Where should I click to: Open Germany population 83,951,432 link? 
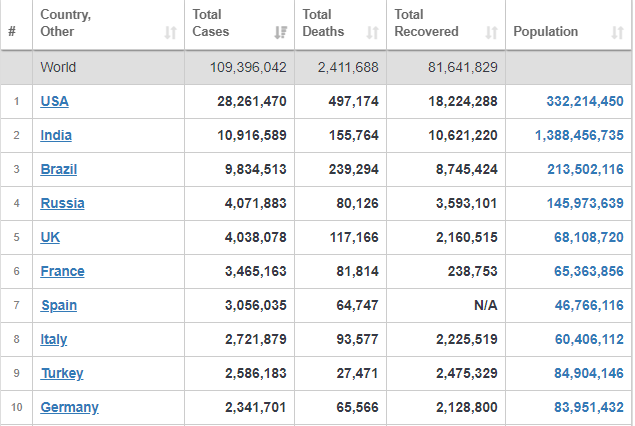pyautogui.click(x=589, y=407)
